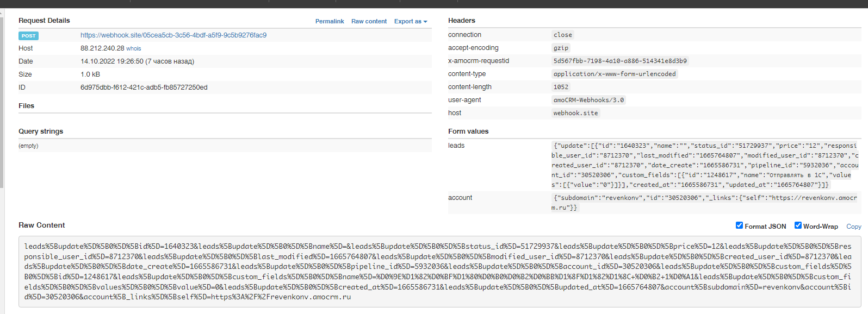This screenshot has width=868, height=314.
Task: Click the content-length header name
Action: (x=470, y=87)
